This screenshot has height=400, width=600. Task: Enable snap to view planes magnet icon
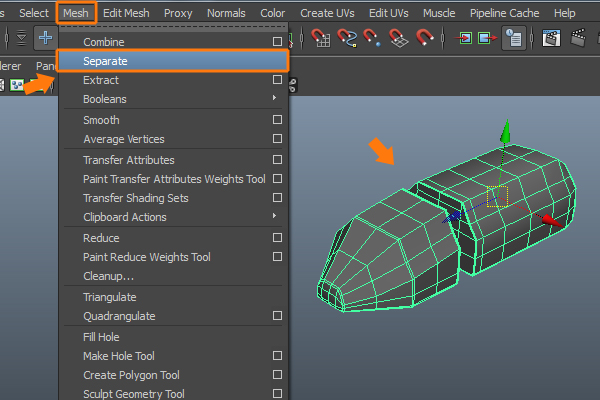point(399,39)
